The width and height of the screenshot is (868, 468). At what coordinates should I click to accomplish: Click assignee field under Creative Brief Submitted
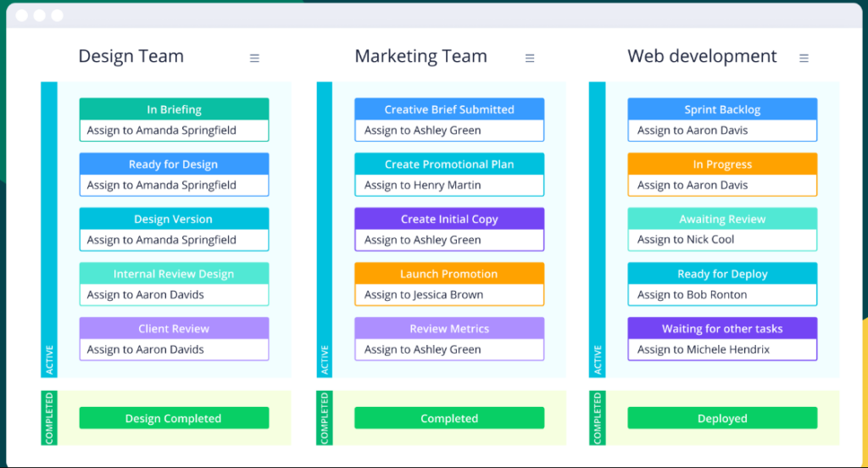click(x=449, y=131)
